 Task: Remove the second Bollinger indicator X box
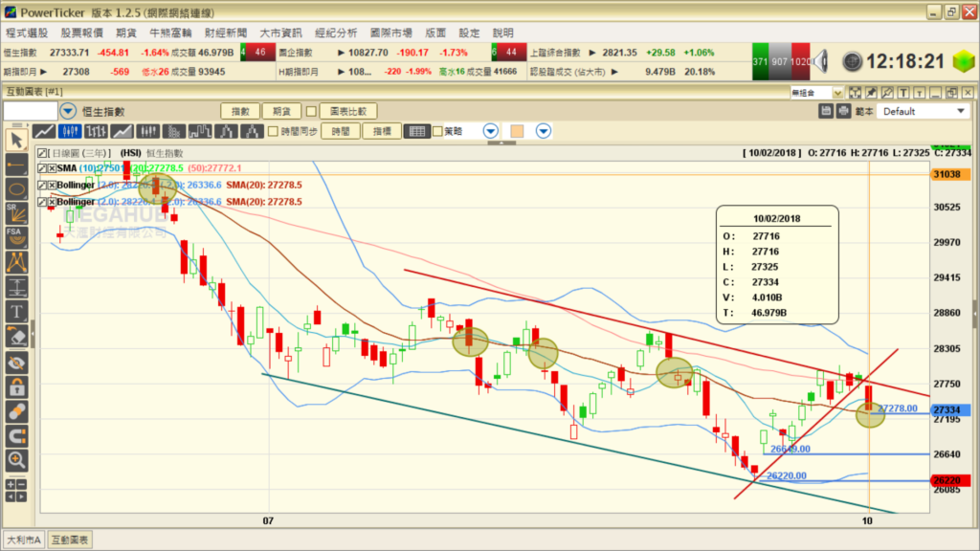53,202
